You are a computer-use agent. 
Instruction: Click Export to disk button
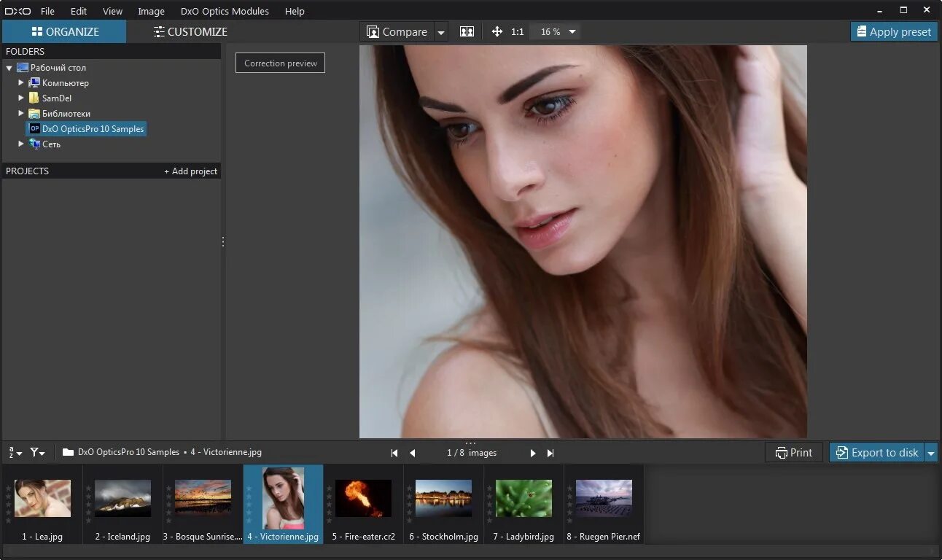click(x=876, y=452)
